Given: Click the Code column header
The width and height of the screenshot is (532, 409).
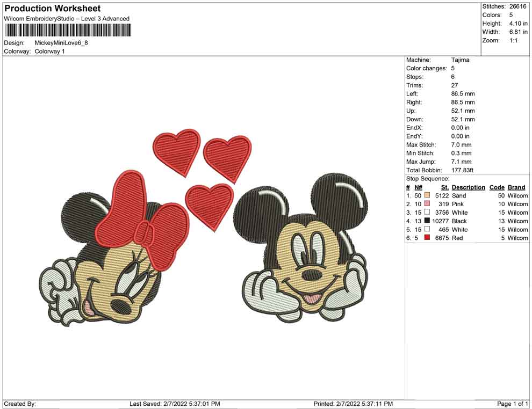Looking at the screenshot, I should (497, 187).
